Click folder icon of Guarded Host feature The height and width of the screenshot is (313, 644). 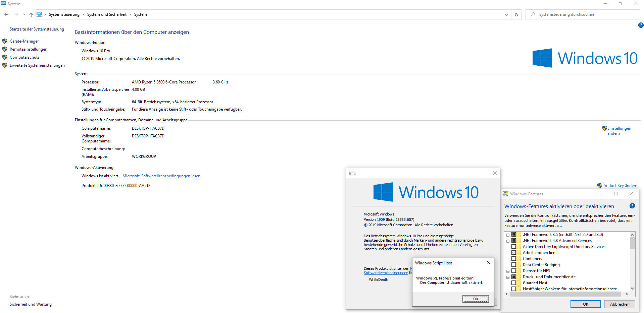(x=519, y=283)
